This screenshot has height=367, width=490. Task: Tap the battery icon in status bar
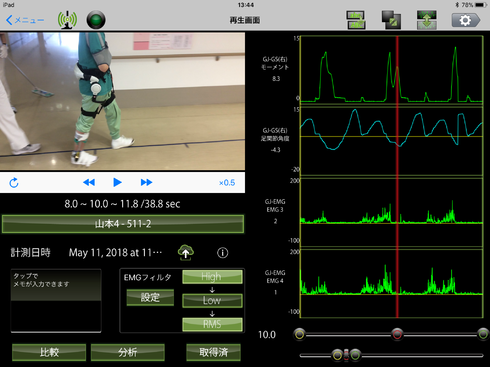click(482, 5)
